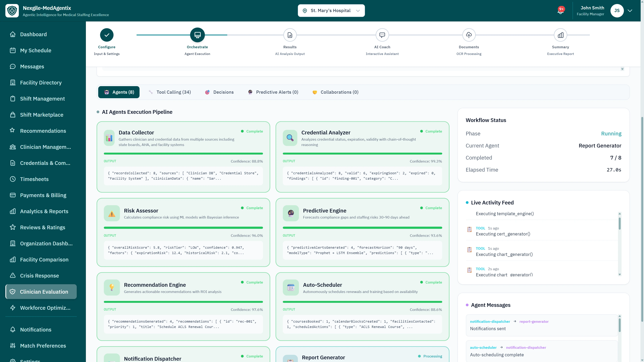This screenshot has width=644, height=362.
Task: Open Crisis Response from the sidebar
Action: pos(39,276)
